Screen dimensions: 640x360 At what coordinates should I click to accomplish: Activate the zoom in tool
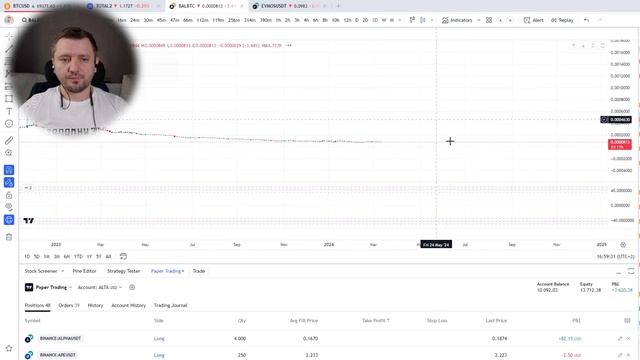9,153
